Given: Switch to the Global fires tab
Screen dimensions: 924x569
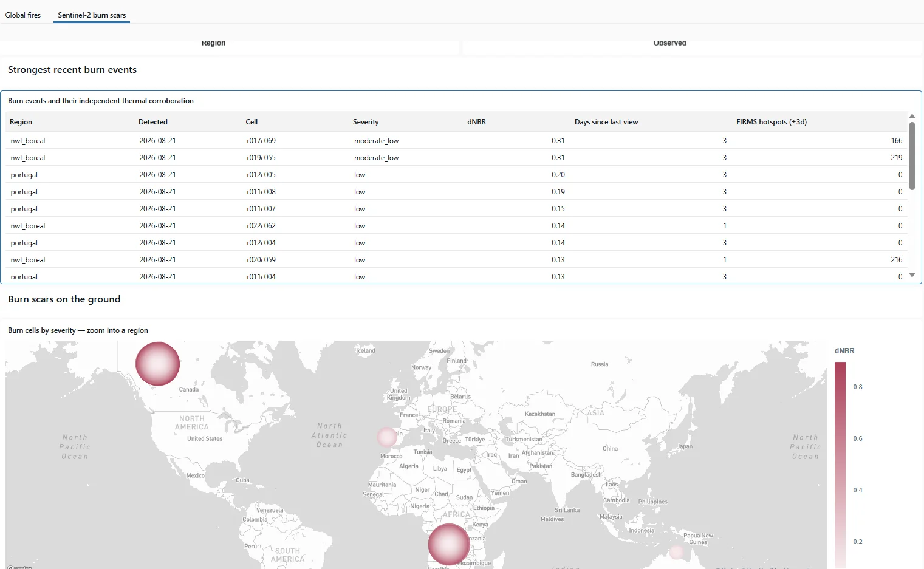Looking at the screenshot, I should click(23, 15).
